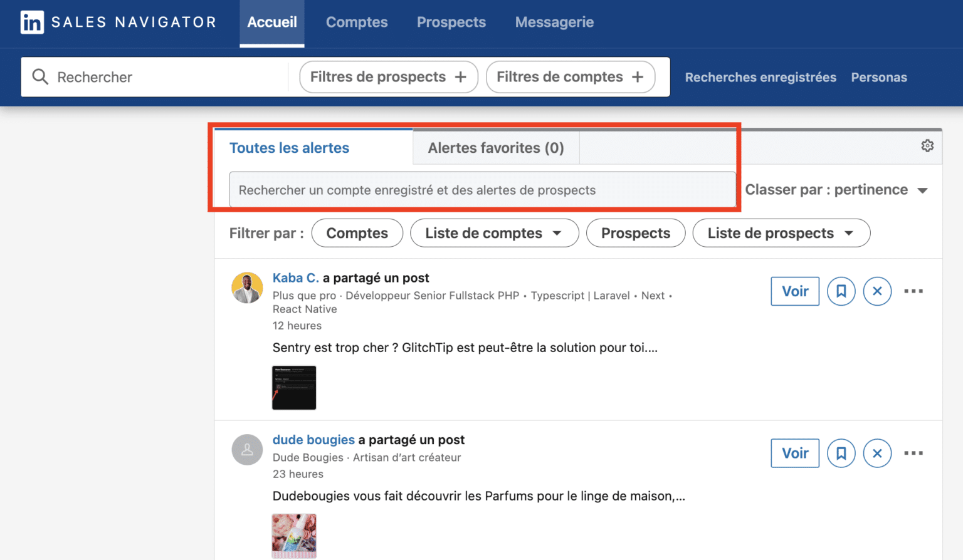Open more options for Kaba C. alert
Image resolution: width=963 pixels, height=560 pixels.
click(x=913, y=291)
